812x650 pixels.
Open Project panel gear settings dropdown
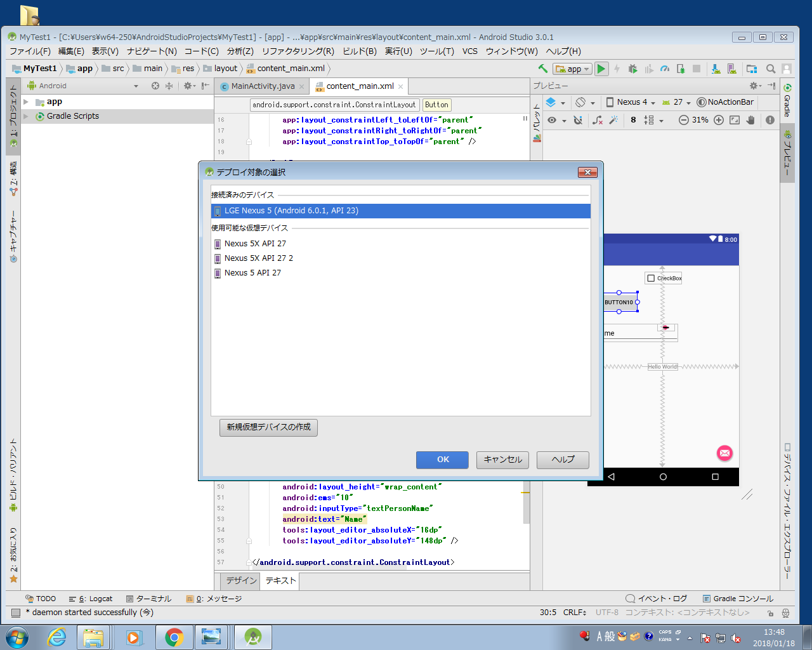click(189, 86)
